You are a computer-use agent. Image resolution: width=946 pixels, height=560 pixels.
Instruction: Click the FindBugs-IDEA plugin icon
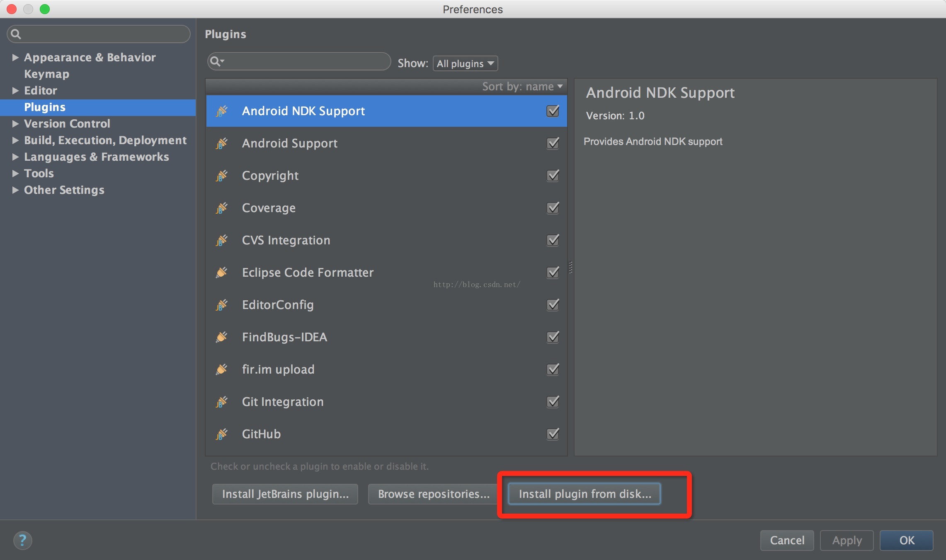point(221,337)
